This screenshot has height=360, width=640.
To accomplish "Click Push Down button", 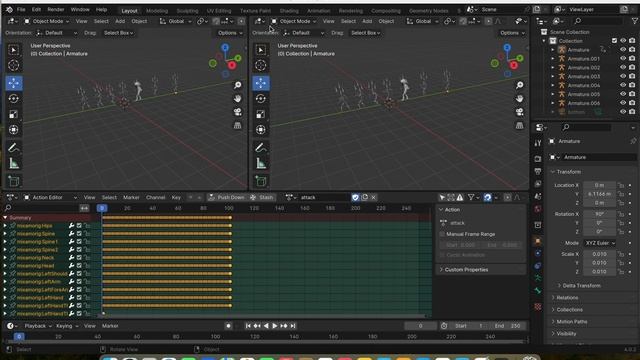I will tap(227, 197).
